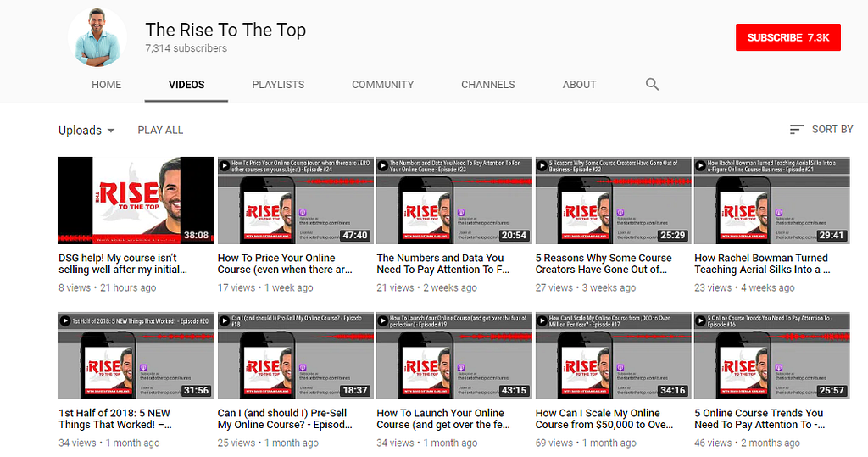The width and height of the screenshot is (868, 457).
Task: Play the 47:40 pricing course thumbnail
Action: pos(296,200)
